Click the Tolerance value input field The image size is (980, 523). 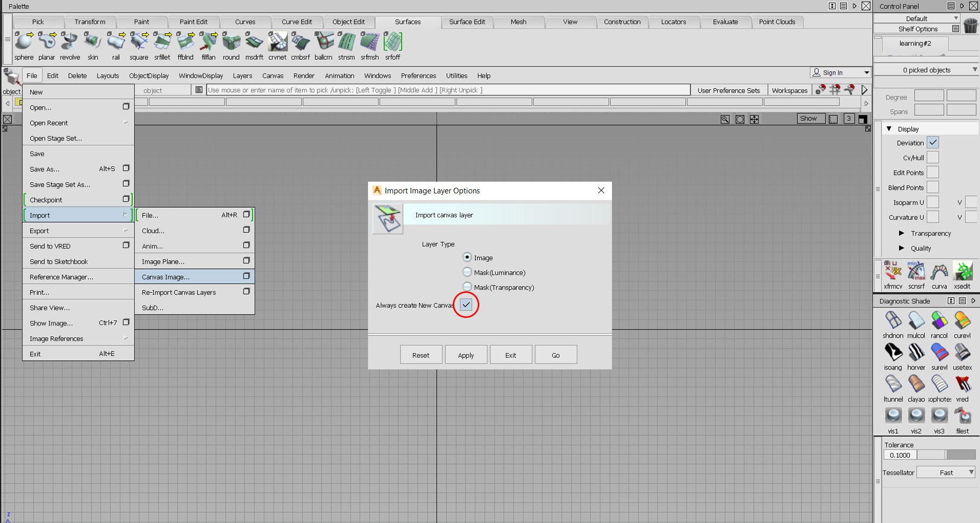pyautogui.click(x=900, y=455)
